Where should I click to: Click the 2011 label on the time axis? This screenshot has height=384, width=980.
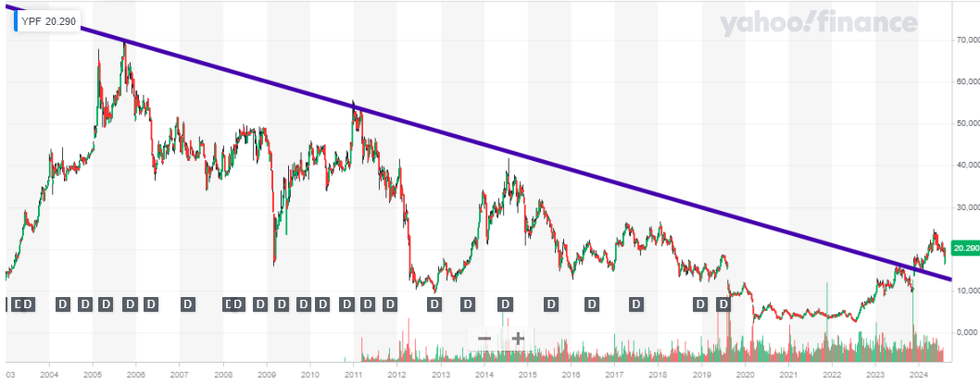(353, 375)
